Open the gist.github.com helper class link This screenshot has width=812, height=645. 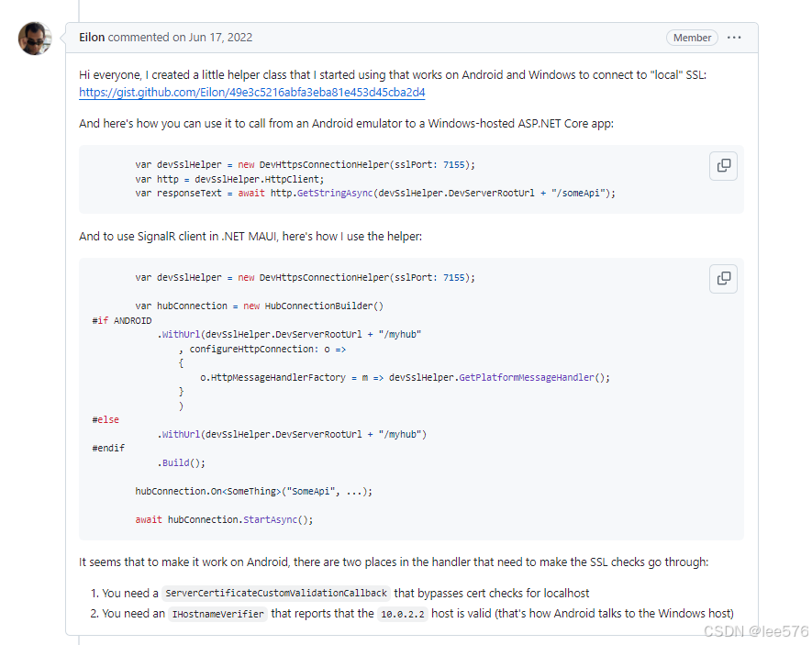(x=251, y=92)
